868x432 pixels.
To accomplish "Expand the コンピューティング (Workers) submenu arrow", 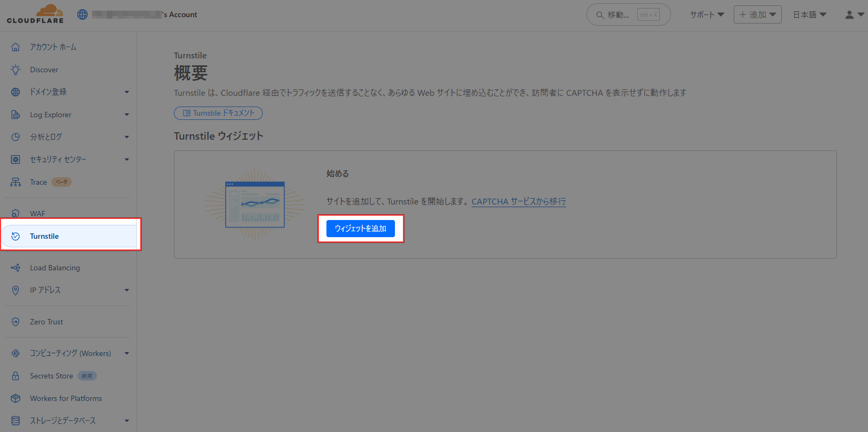I will (127, 353).
